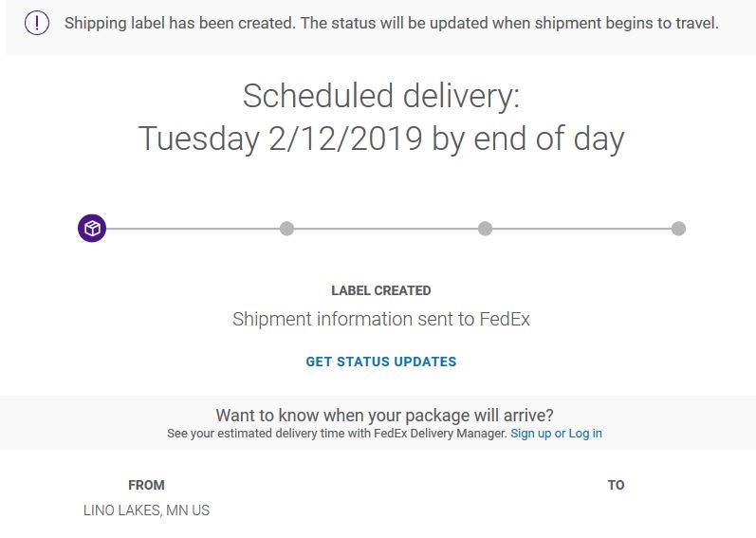This screenshot has width=756, height=538.
Task: Click the Log in link text
Action: (585, 434)
